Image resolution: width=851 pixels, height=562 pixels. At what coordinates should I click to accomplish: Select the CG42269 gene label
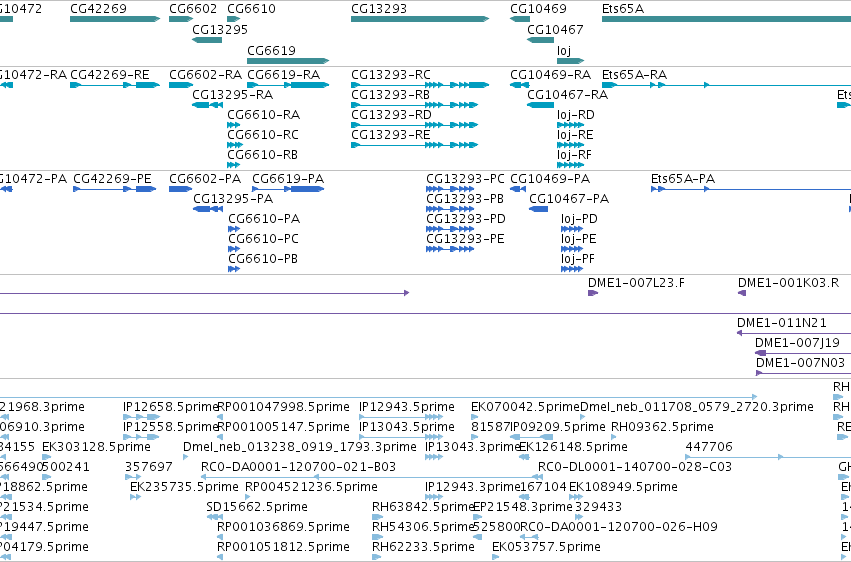click(x=98, y=9)
